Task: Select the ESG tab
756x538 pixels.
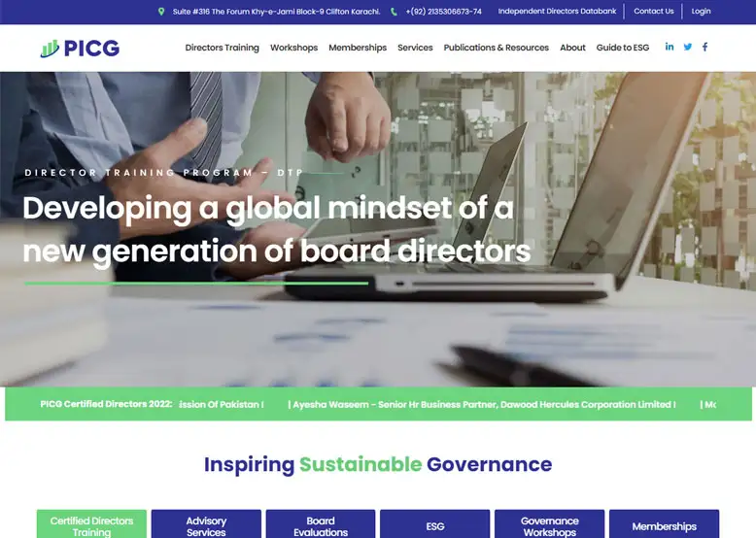Action: [x=435, y=524]
